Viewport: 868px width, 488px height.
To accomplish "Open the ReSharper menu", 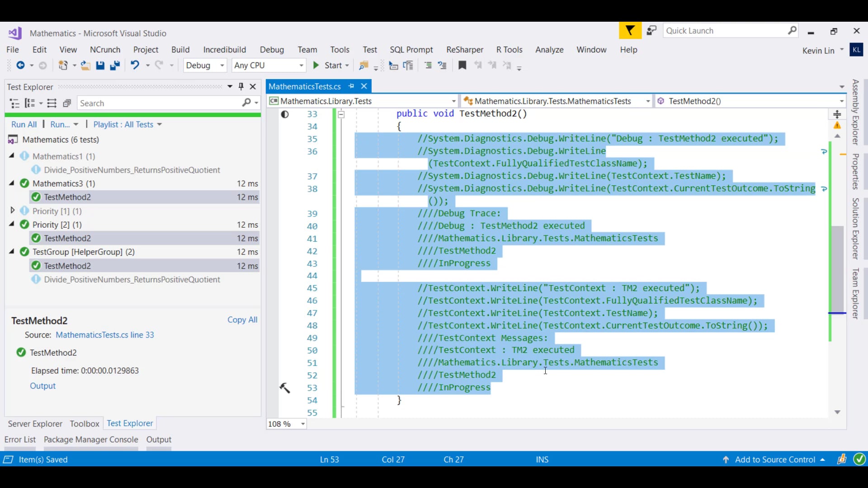I will point(464,50).
